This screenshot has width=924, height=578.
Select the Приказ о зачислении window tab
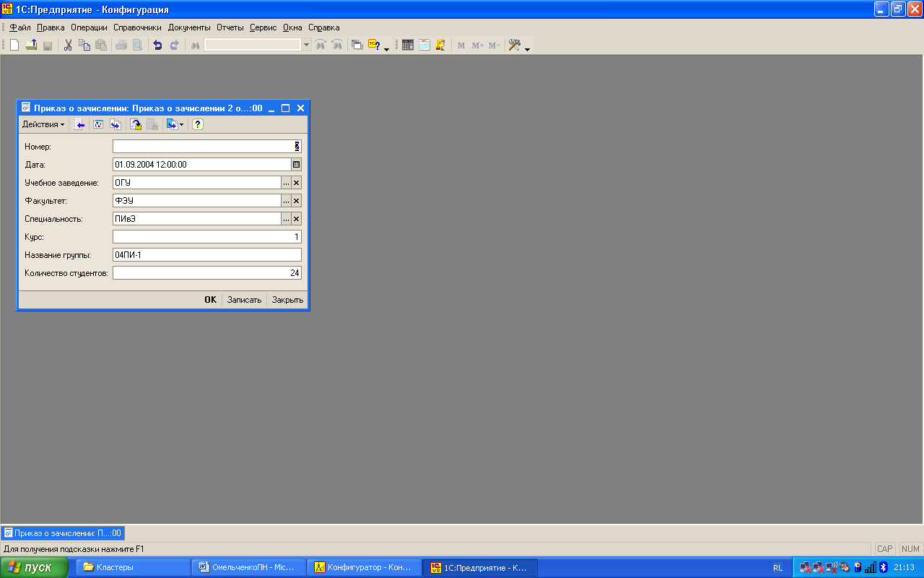click(x=63, y=533)
